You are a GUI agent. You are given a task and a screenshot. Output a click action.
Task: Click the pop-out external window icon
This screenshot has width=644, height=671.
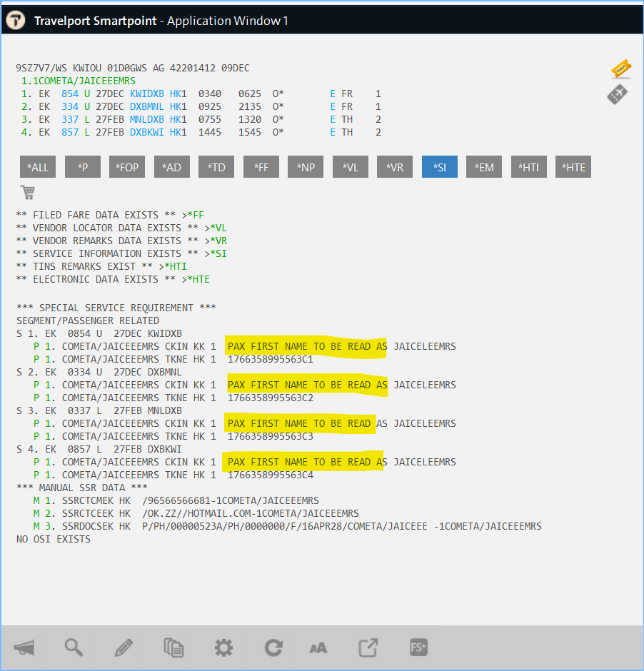click(x=368, y=647)
